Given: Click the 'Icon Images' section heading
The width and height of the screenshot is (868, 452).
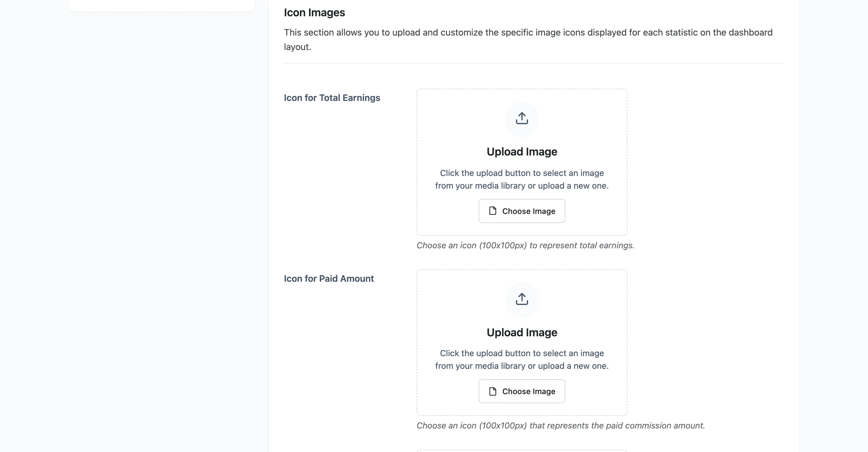Looking at the screenshot, I should tap(314, 12).
